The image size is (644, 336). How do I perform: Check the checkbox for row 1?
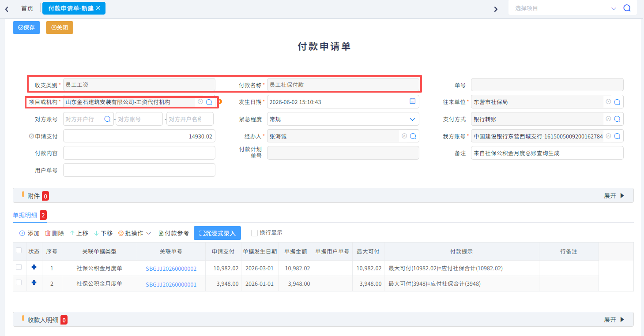(19, 267)
